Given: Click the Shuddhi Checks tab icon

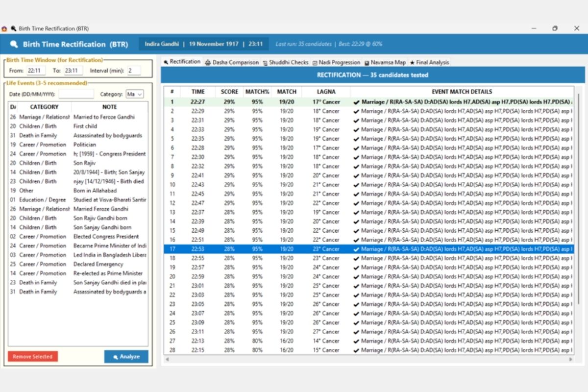Looking at the screenshot, I should point(265,62).
